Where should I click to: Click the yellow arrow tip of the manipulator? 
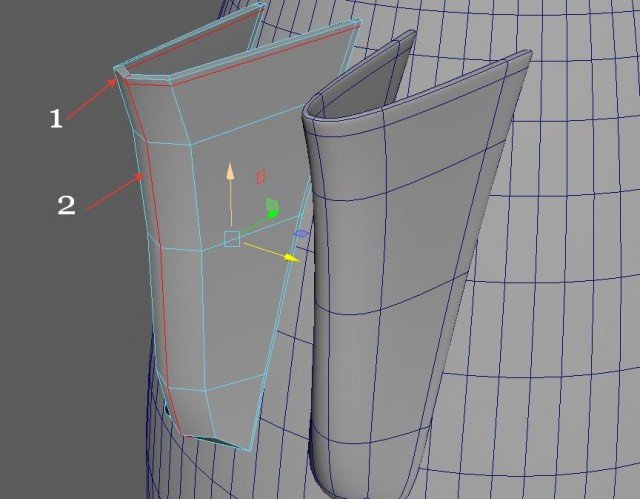(292, 257)
